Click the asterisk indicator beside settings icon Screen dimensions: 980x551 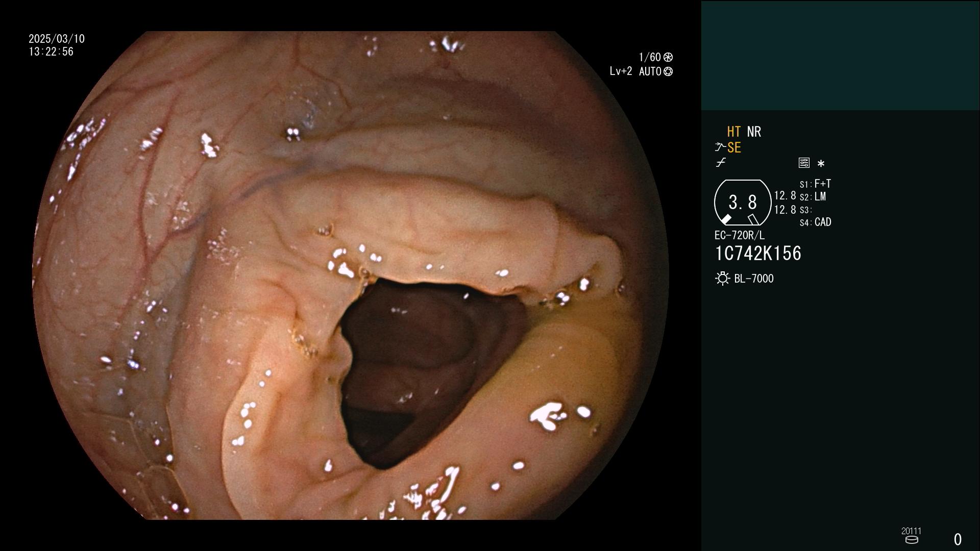pos(821,164)
